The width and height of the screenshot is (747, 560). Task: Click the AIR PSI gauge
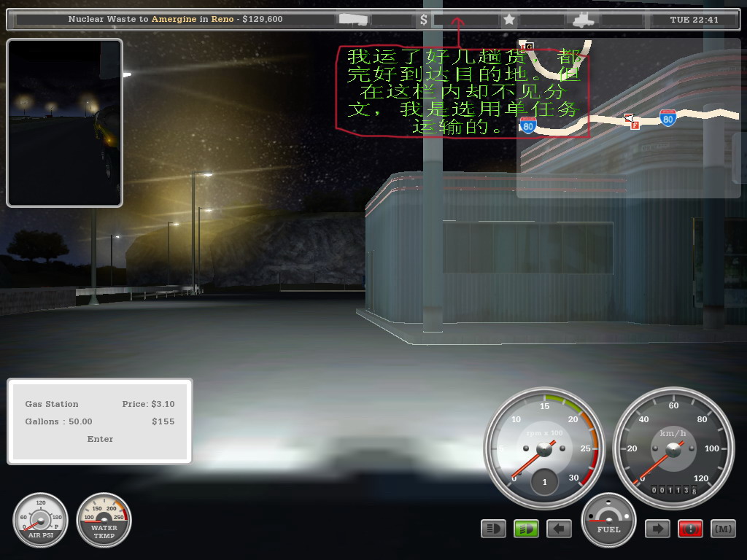(x=41, y=520)
